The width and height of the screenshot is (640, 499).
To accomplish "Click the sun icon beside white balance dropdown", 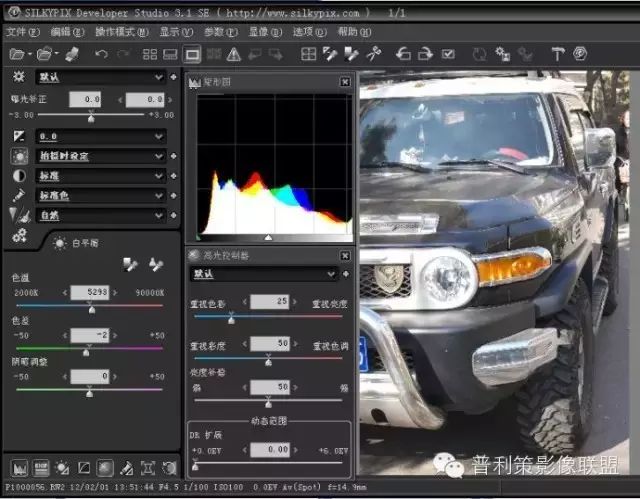I will coord(19,156).
